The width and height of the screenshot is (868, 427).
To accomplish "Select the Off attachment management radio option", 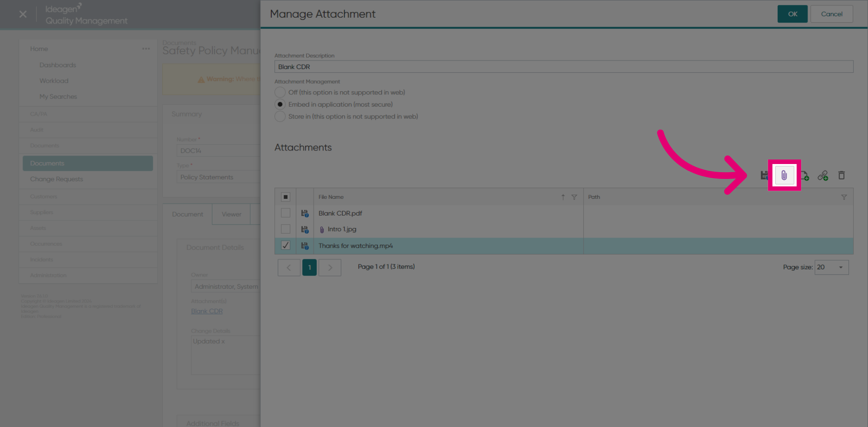I will point(280,92).
